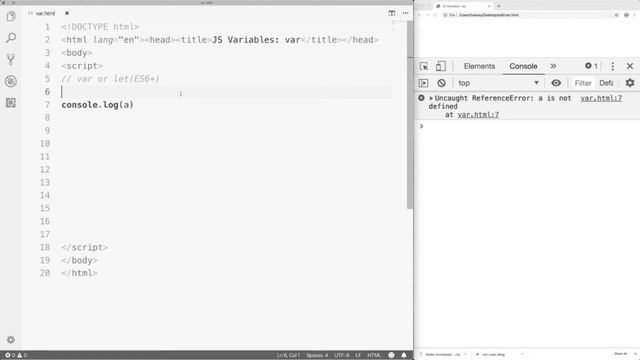Click the Spaces: 4 indentation status
This screenshot has height=360, width=640.
pos(317,355)
